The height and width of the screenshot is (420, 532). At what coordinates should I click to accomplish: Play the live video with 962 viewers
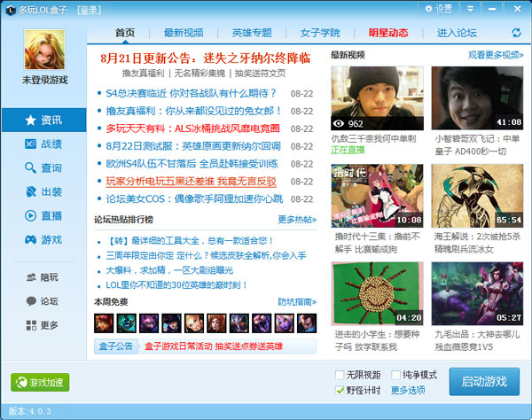click(x=378, y=98)
